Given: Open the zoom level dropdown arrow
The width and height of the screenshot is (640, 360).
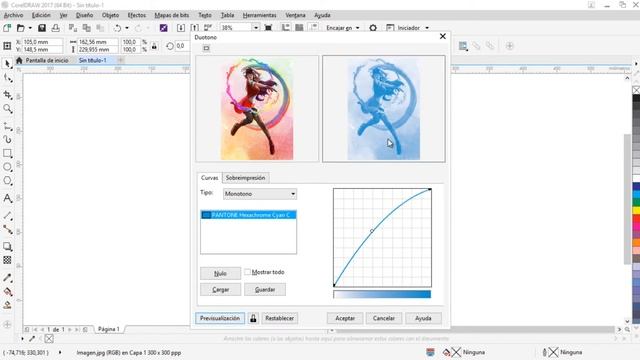Looking at the screenshot, I should (x=256, y=28).
